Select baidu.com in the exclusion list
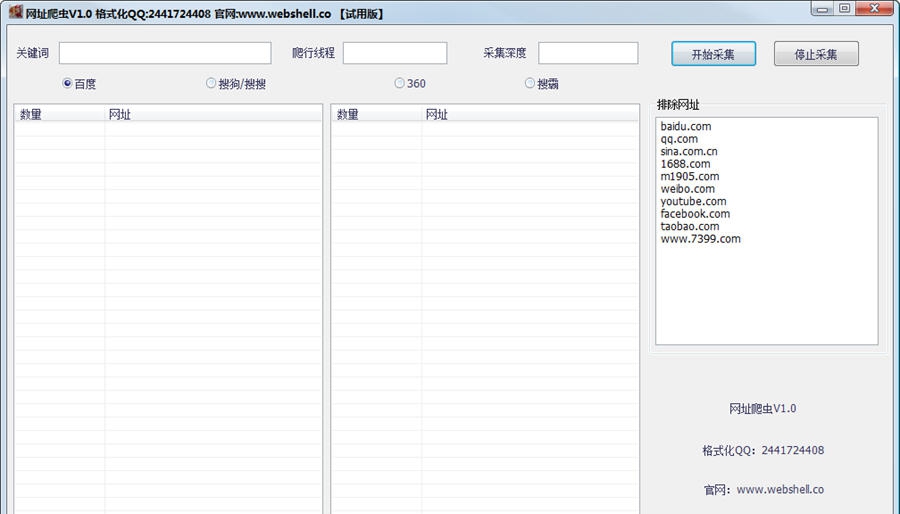Viewport: 900px width, 514px height. [686, 126]
